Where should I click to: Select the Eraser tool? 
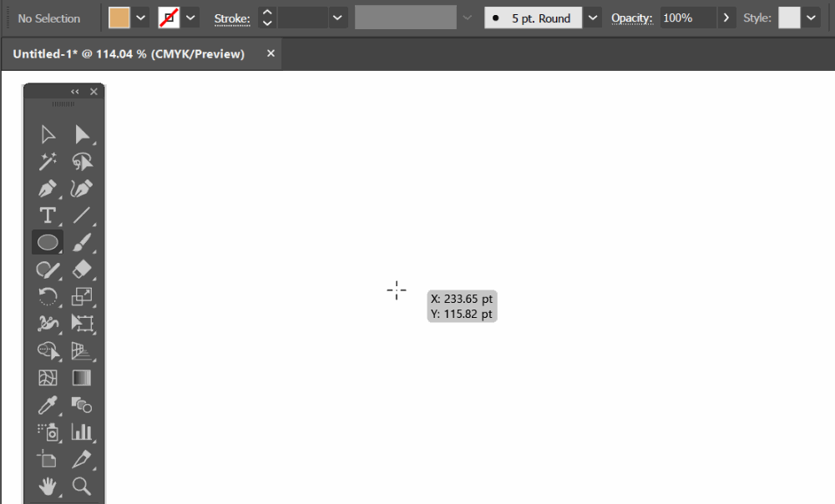pyautogui.click(x=82, y=270)
